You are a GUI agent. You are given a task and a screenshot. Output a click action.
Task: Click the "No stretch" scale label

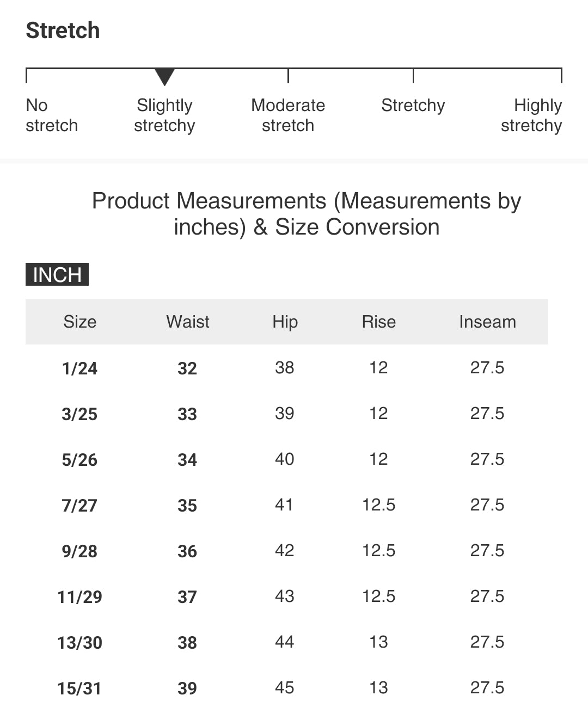point(51,115)
